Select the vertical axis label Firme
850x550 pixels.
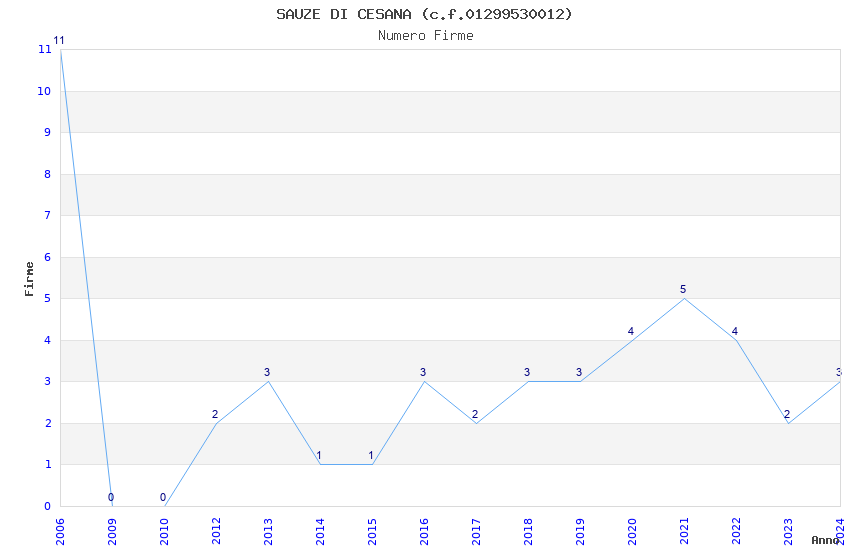pos(29,279)
